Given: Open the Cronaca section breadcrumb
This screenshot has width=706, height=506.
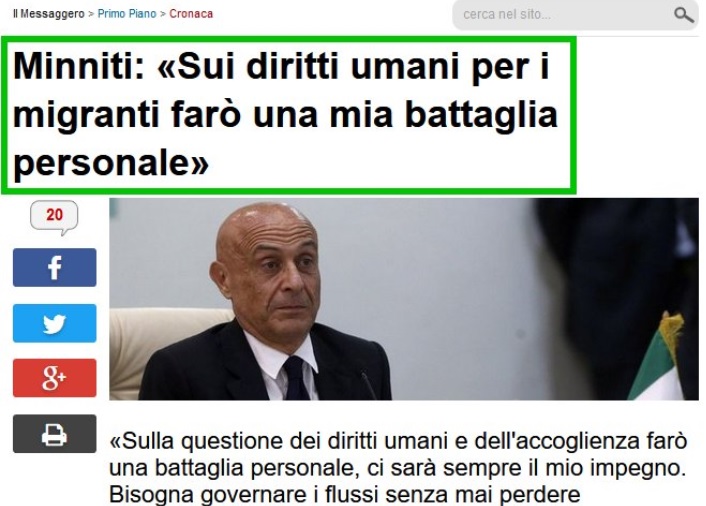Looking at the screenshot, I should [x=191, y=14].
